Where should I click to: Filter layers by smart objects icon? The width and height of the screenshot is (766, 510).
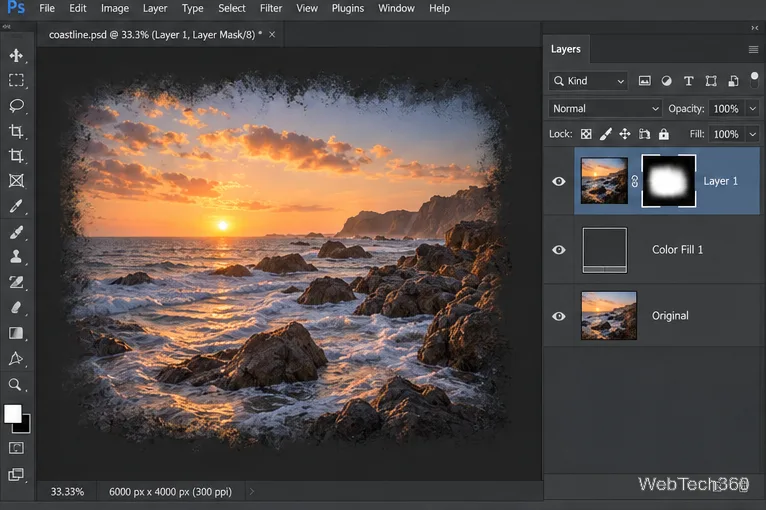click(733, 81)
